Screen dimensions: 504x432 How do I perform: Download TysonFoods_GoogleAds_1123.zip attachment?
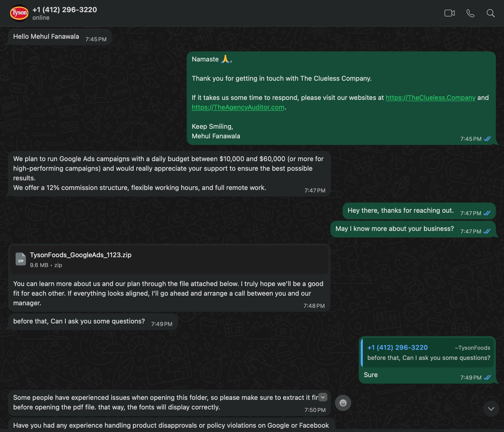click(81, 255)
